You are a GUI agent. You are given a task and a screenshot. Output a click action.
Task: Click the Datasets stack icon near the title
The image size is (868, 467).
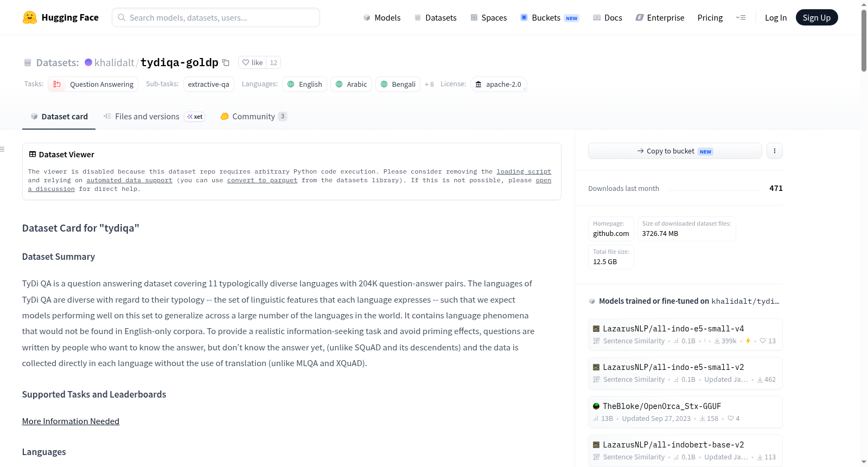pos(28,63)
